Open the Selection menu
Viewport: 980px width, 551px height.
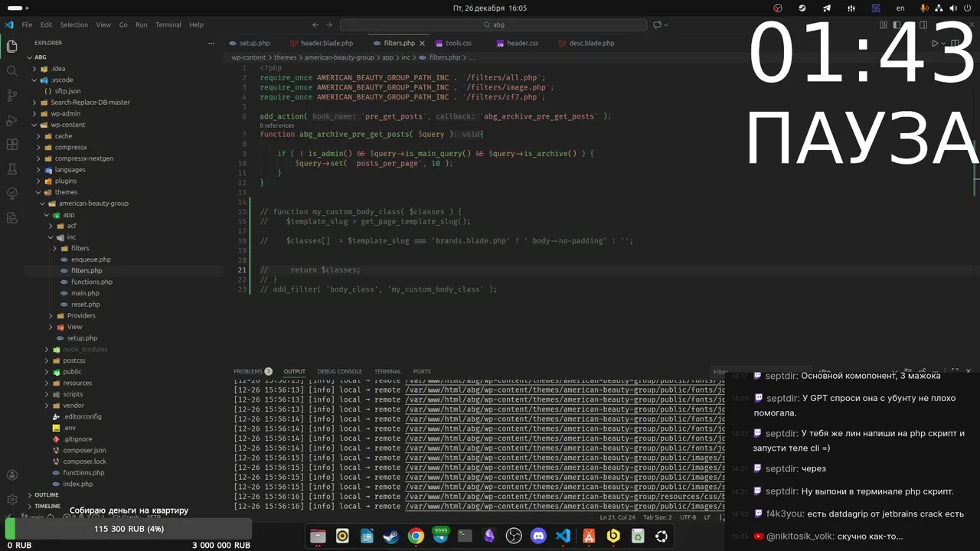click(74, 24)
